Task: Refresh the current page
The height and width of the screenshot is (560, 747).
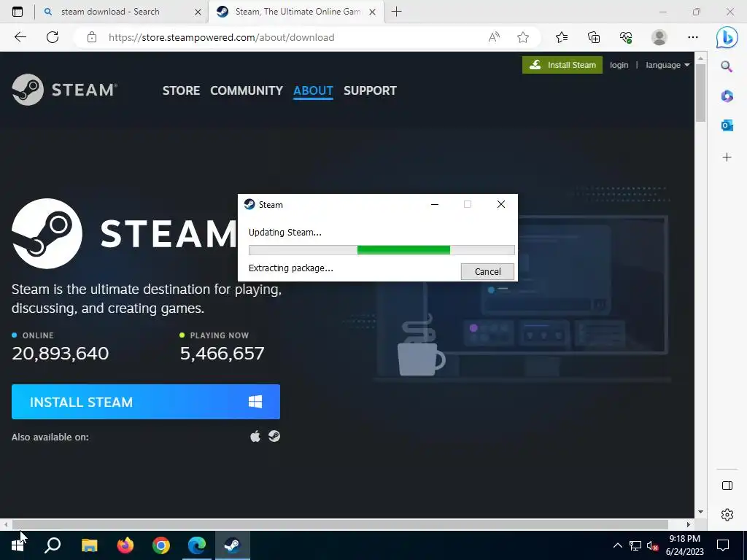Action: point(53,37)
